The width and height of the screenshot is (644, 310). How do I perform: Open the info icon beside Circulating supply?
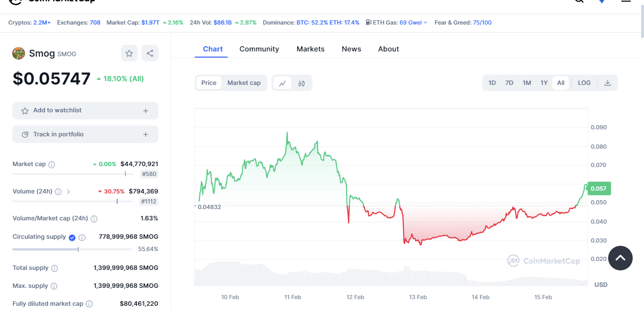click(82, 237)
